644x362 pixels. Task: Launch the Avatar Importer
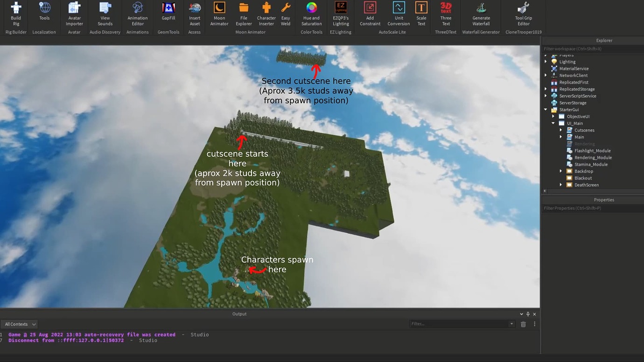point(74,14)
